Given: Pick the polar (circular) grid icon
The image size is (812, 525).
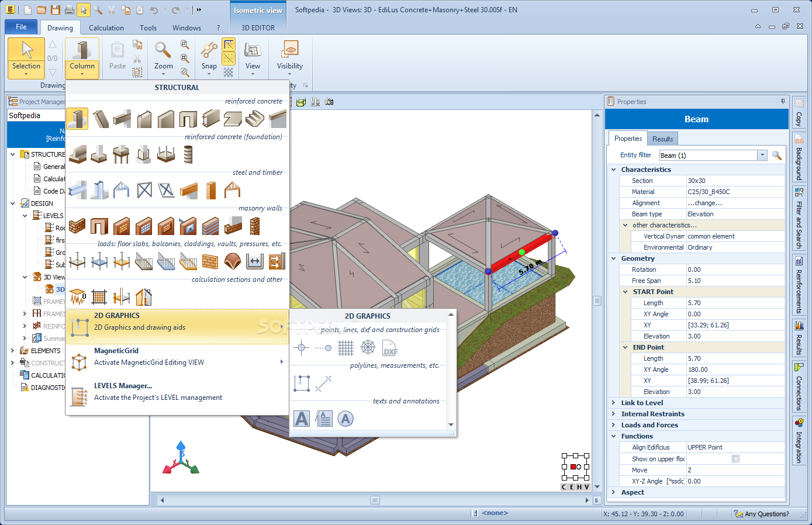Looking at the screenshot, I should (x=368, y=348).
